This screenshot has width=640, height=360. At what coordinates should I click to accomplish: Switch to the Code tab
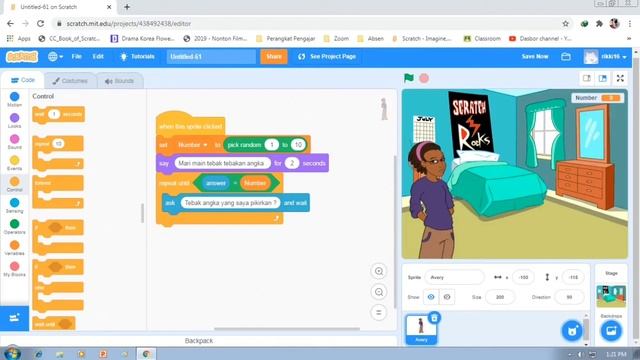[23, 80]
